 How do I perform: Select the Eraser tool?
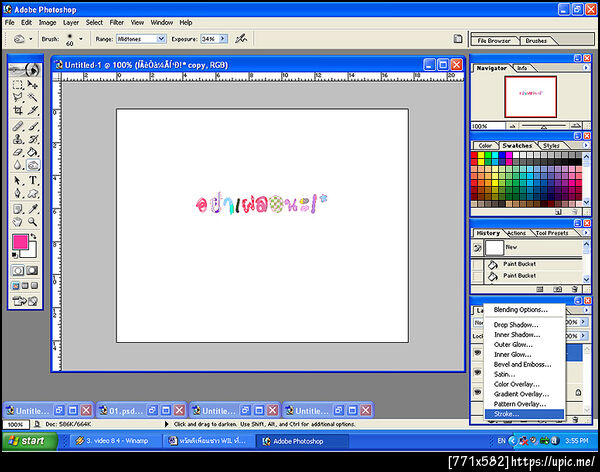point(18,152)
